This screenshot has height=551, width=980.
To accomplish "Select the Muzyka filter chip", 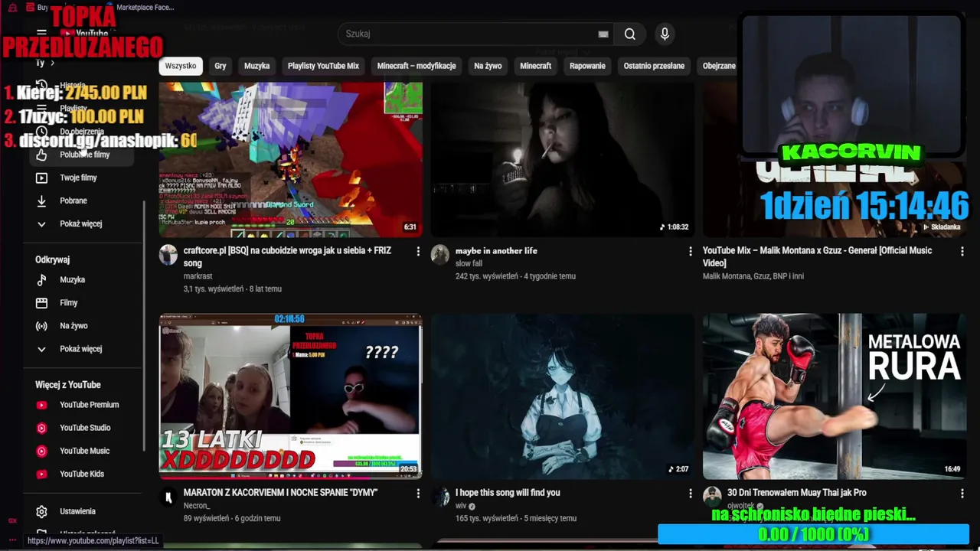I will click(256, 66).
